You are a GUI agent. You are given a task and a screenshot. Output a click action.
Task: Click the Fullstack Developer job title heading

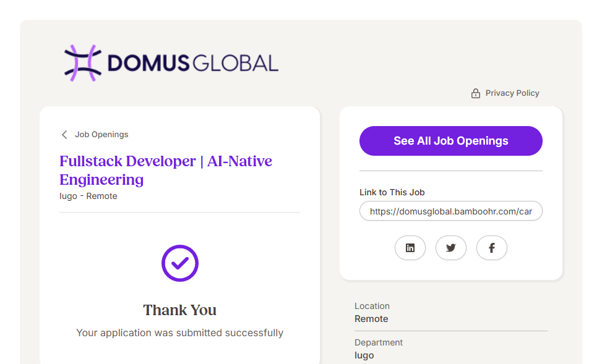click(166, 171)
